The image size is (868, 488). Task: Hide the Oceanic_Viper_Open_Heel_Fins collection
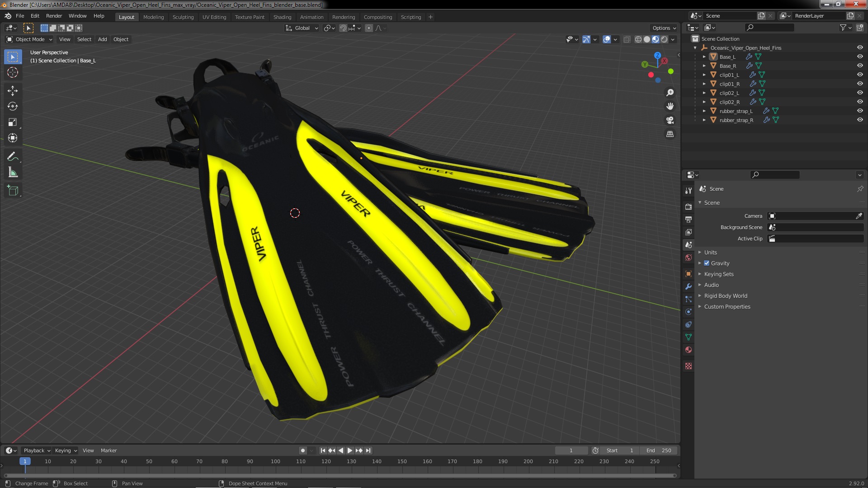[x=859, y=48]
